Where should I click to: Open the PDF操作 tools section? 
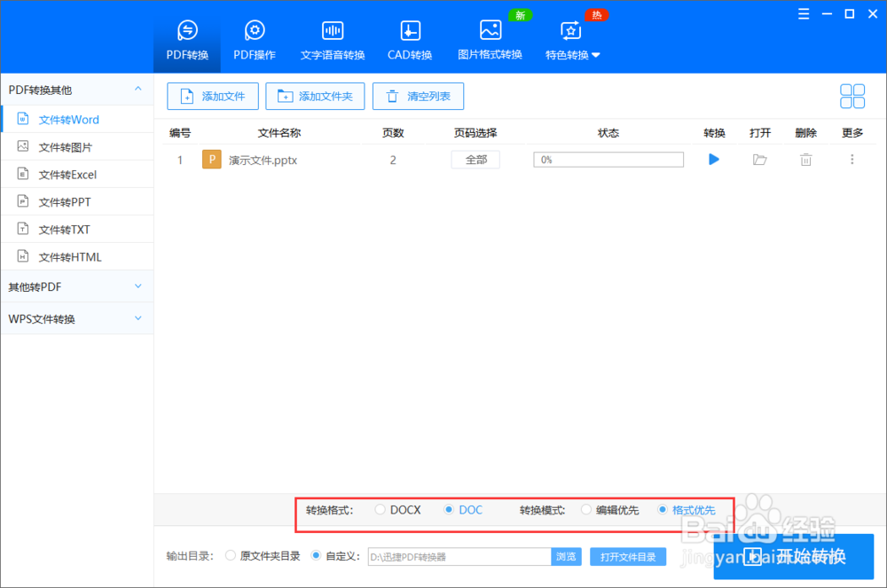point(254,37)
